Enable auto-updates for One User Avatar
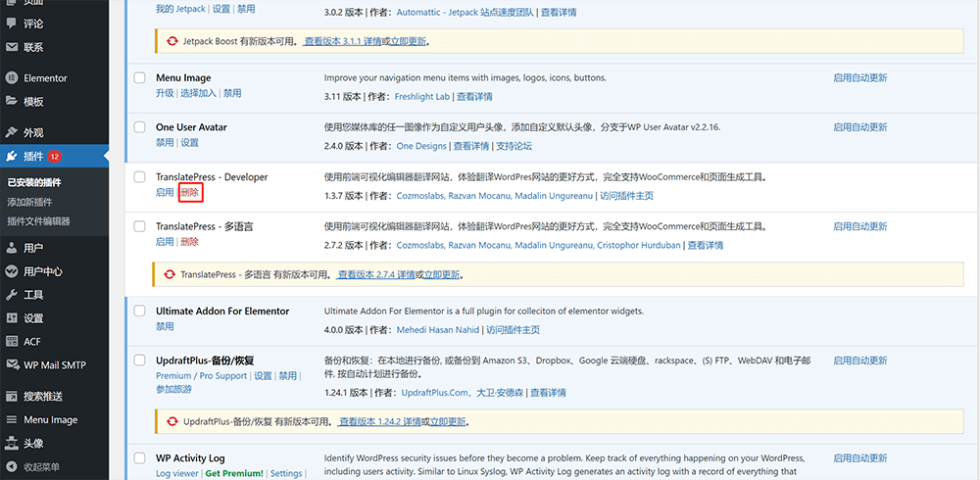980x480 pixels. [860, 127]
